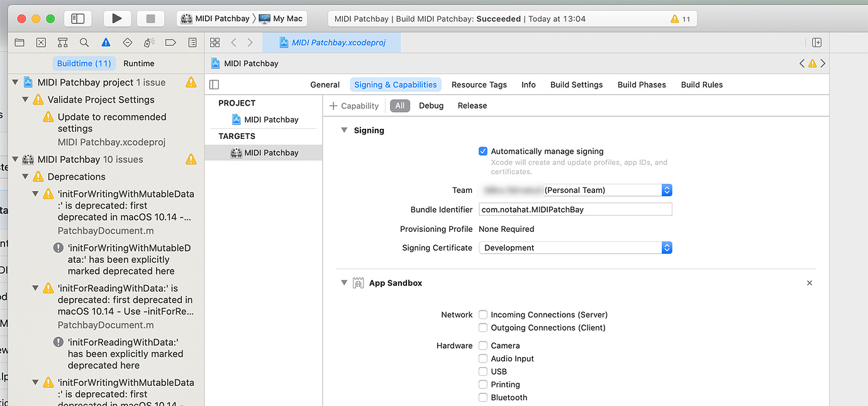Open the Build Rules tab
Image resolution: width=868 pixels, height=406 pixels.
(702, 85)
